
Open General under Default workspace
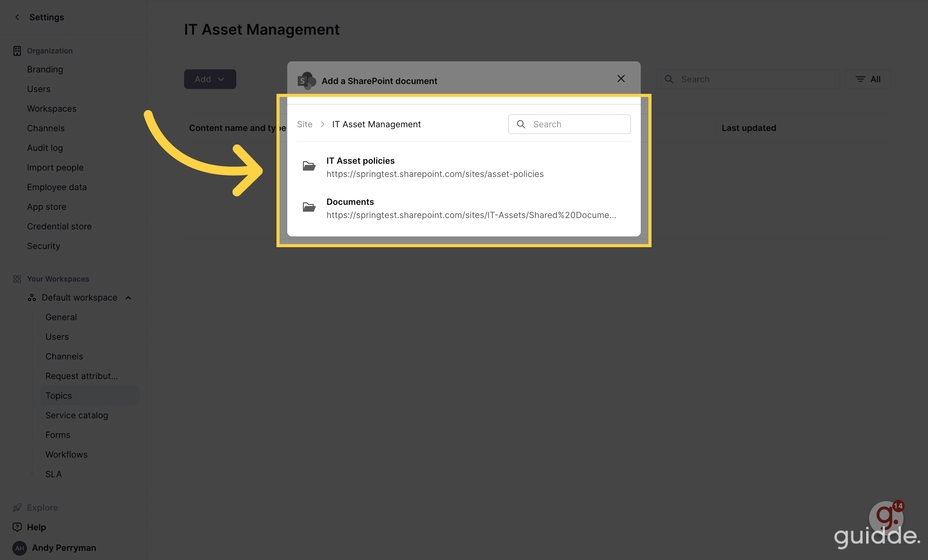point(61,317)
